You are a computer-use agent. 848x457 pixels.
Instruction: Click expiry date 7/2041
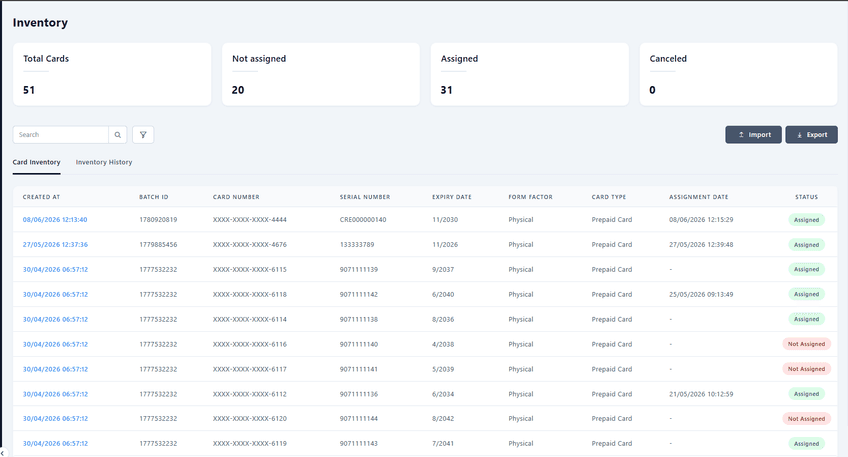pos(443,443)
